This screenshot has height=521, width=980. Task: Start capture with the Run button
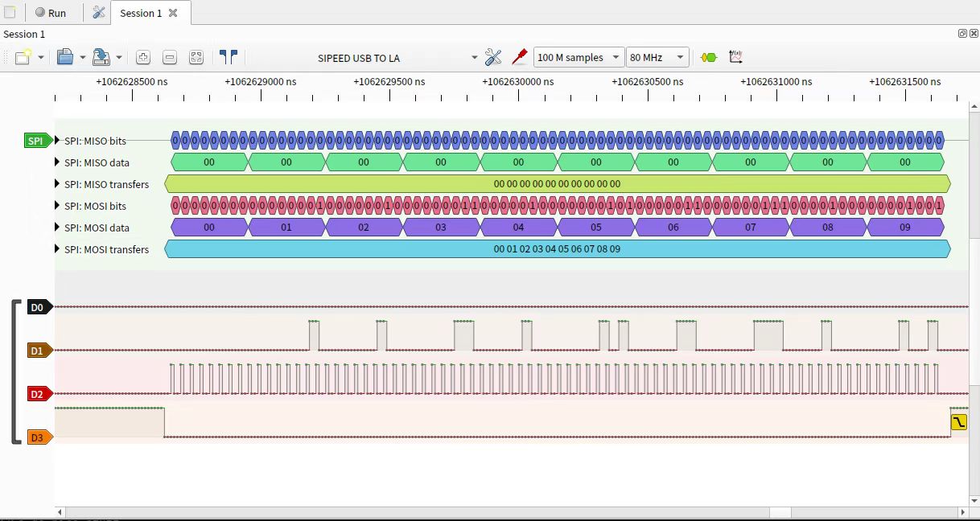[x=50, y=13]
